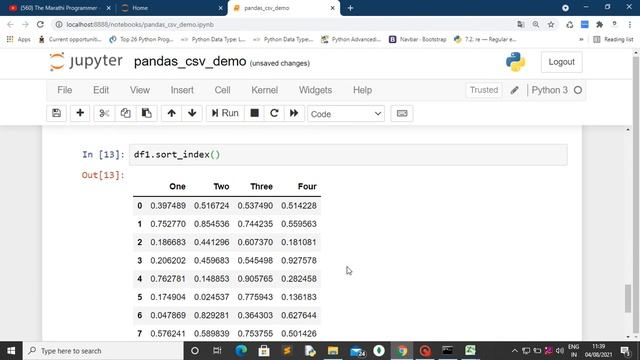
Task: Open the Chrome extensions puzzle icon
Action: point(600,24)
